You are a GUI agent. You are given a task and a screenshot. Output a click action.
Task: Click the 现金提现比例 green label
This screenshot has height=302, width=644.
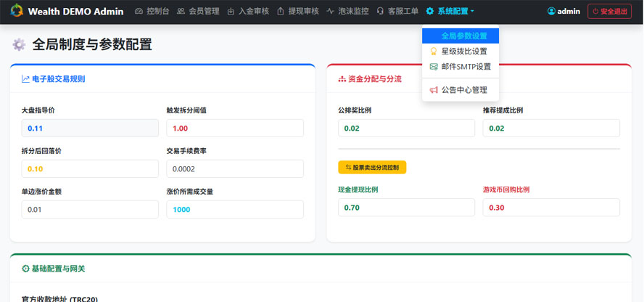358,189
